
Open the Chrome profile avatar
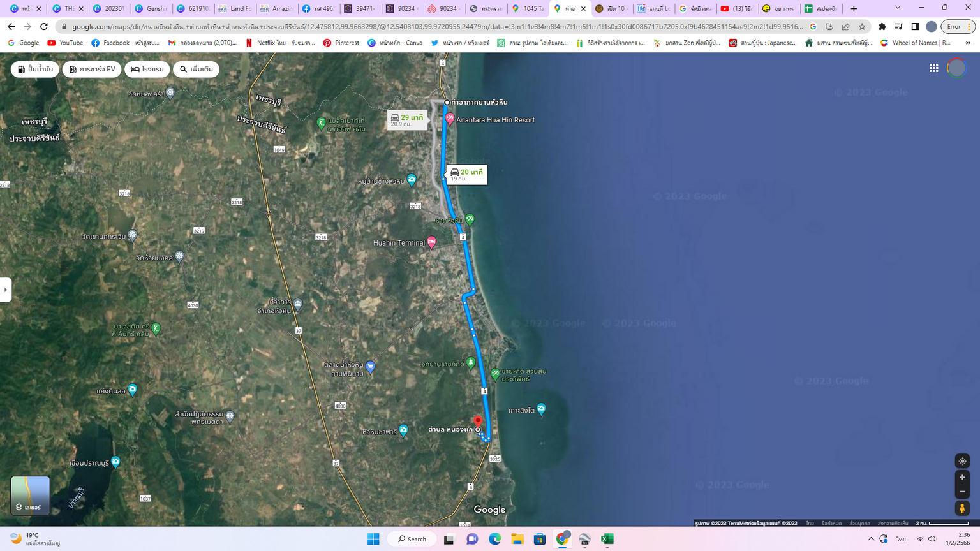931,27
